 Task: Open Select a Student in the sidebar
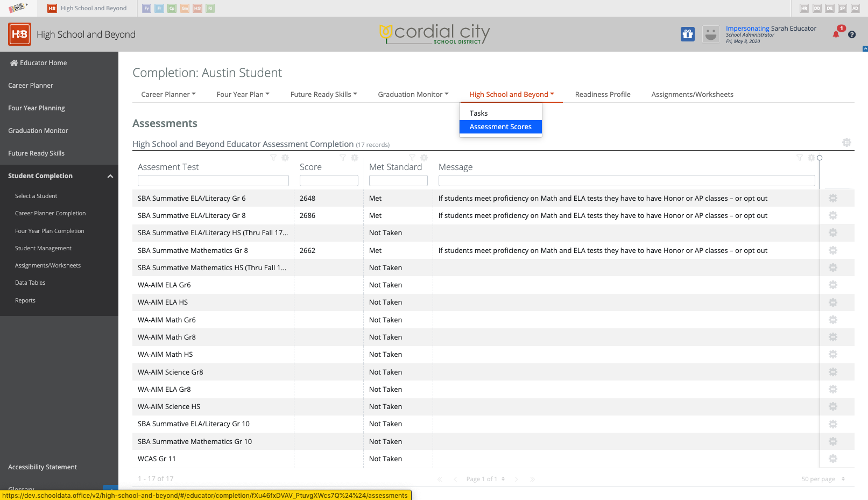(36, 196)
